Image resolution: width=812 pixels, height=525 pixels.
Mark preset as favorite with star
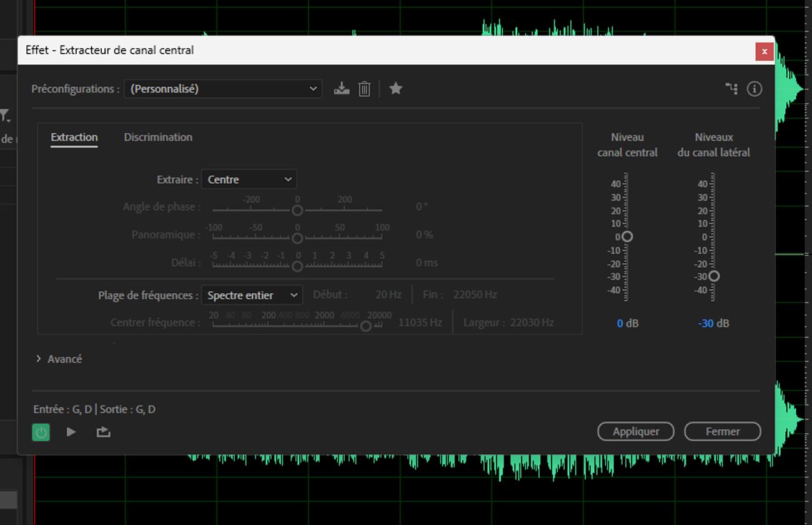(x=395, y=88)
